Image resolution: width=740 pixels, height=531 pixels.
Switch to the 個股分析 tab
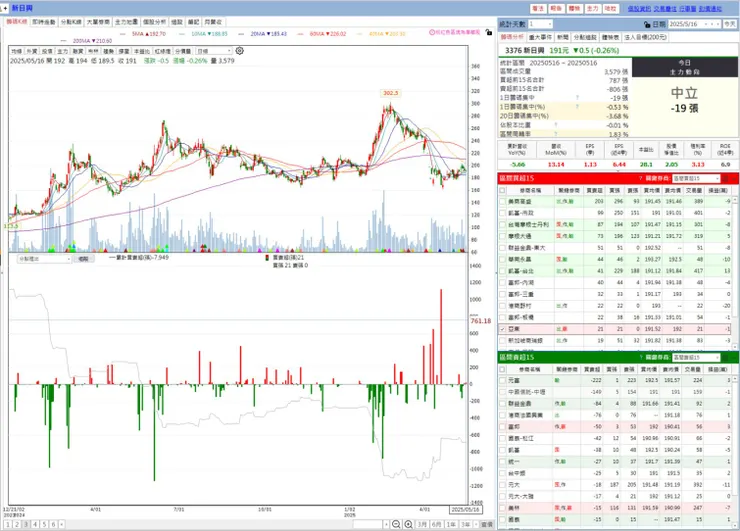click(x=154, y=22)
